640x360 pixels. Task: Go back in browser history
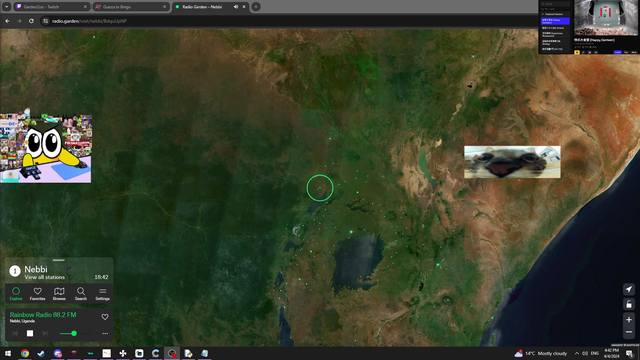tap(7, 21)
